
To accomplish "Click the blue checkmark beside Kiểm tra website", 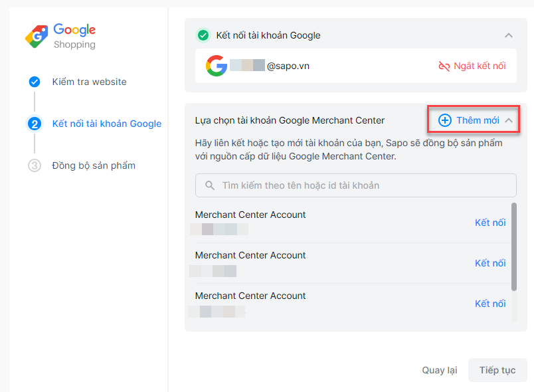I will click(x=35, y=82).
